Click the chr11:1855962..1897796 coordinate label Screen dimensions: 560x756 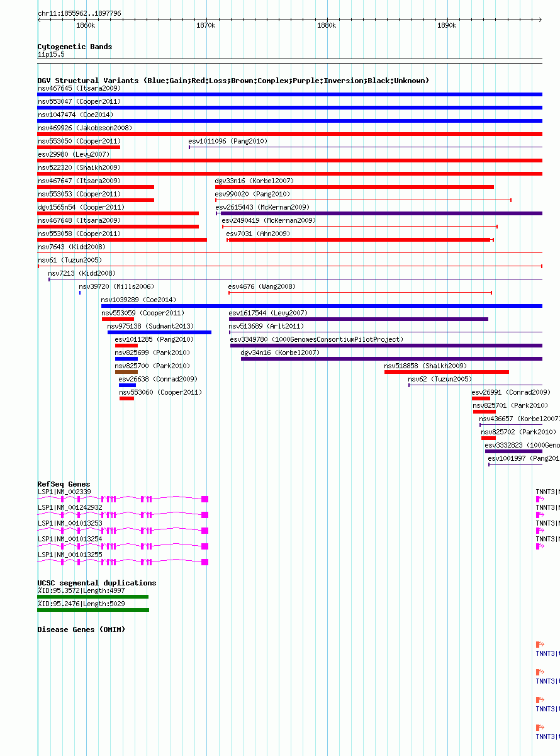click(x=79, y=13)
